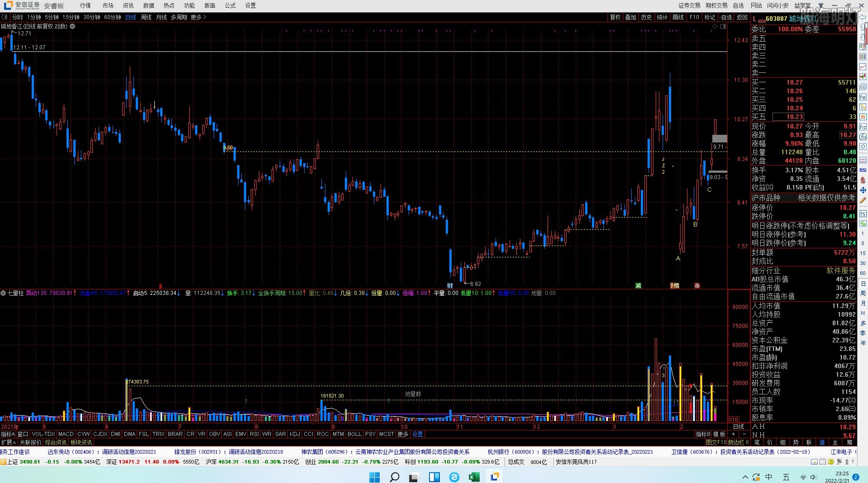The image size is (868, 483).
Task: Click the 返回 back button
Action: 742,17
